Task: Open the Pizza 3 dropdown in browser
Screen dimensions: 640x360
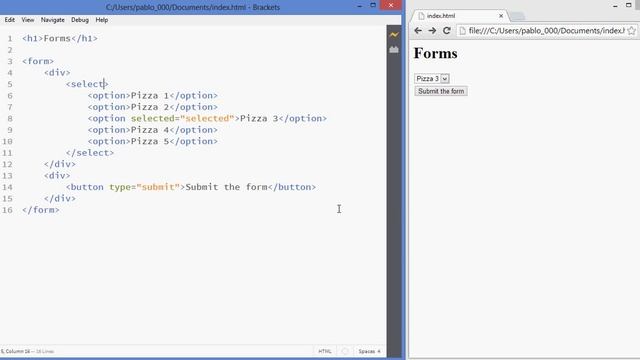Action: tap(432, 78)
